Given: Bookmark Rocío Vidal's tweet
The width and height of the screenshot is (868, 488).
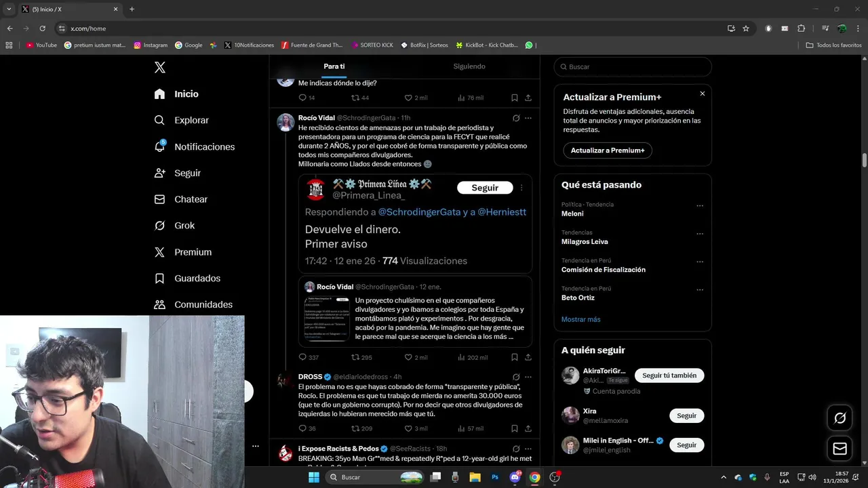Looking at the screenshot, I should [515, 357].
